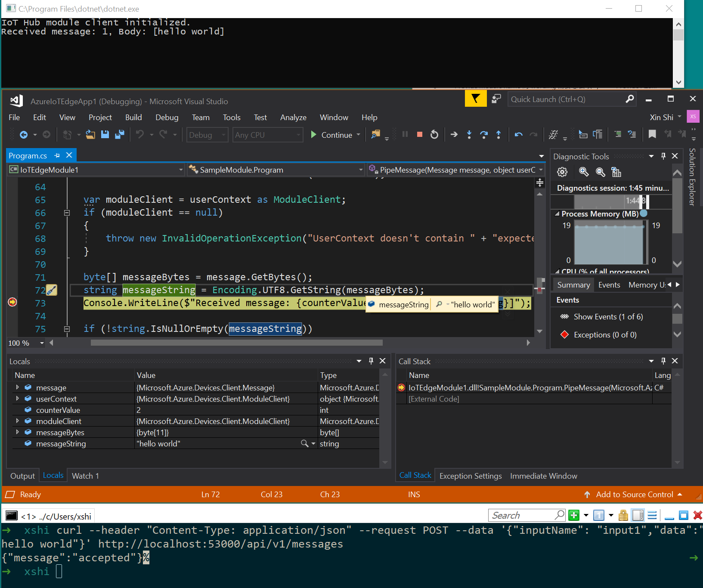
Task: Click the Step Over debugging icon
Action: (484, 134)
